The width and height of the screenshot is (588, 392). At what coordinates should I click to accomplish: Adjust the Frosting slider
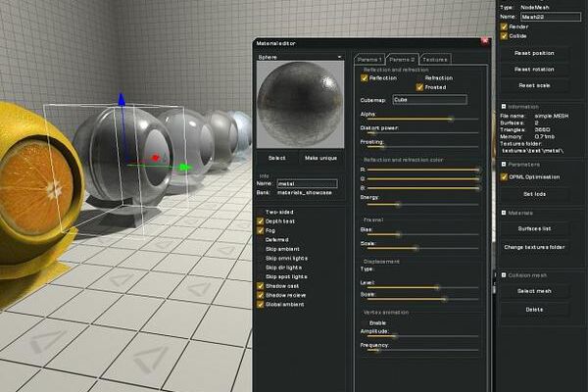point(422,147)
